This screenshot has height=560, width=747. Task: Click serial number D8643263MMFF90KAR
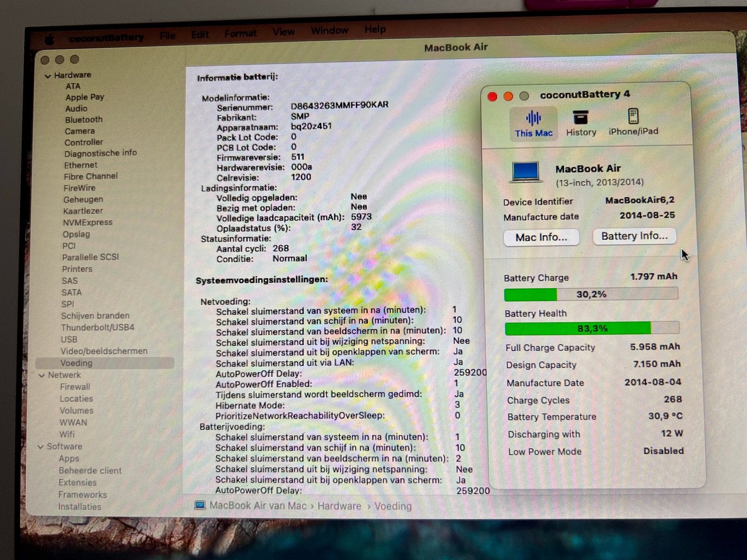[x=339, y=105]
